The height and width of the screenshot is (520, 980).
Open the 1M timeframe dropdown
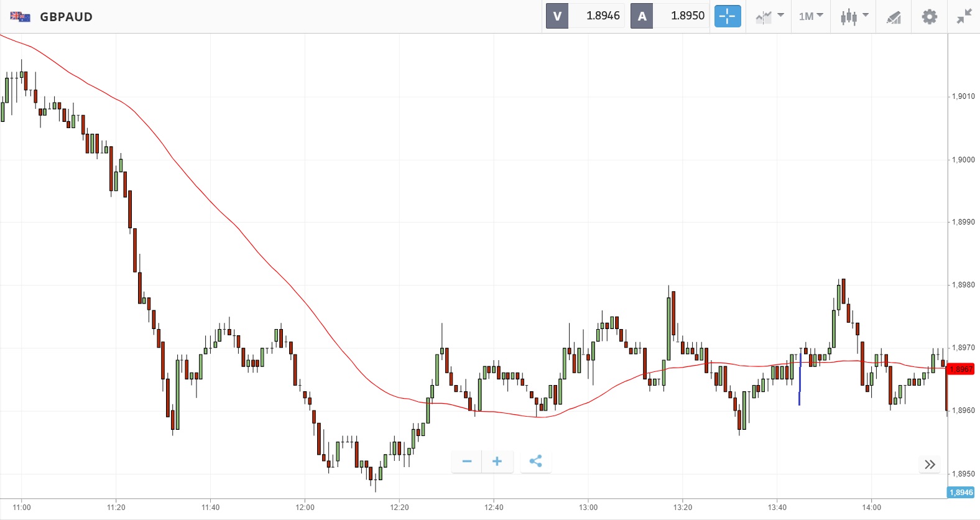point(811,16)
